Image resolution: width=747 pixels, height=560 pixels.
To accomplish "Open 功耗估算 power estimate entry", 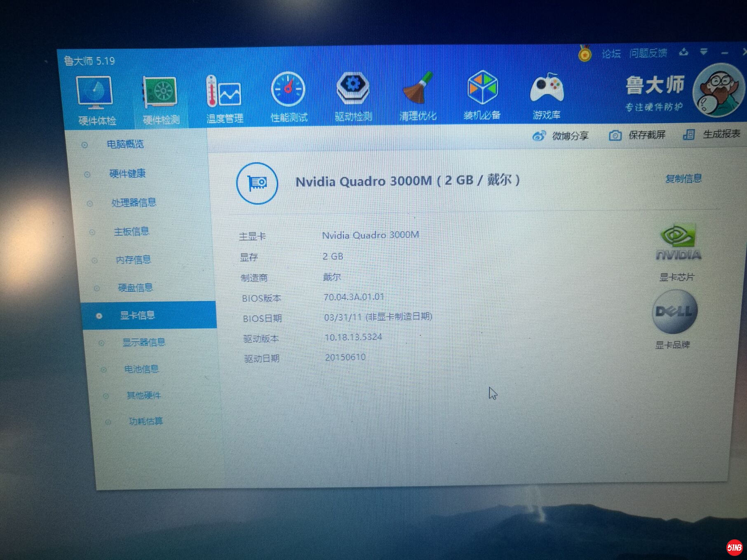I will coord(146,421).
